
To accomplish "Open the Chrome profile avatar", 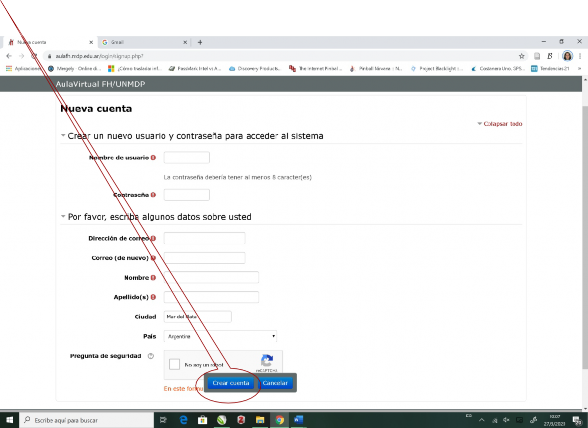I will [567, 56].
